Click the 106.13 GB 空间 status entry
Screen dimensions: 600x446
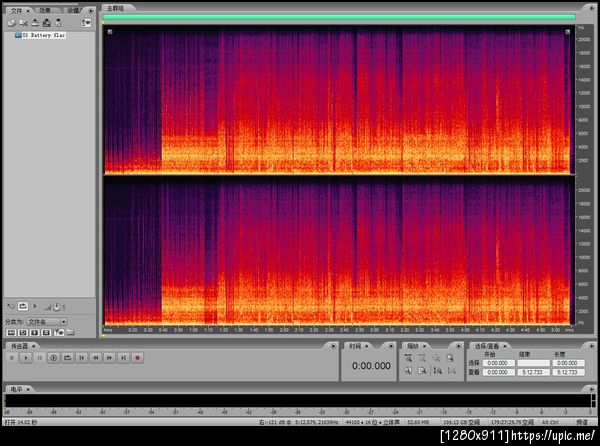(x=461, y=422)
